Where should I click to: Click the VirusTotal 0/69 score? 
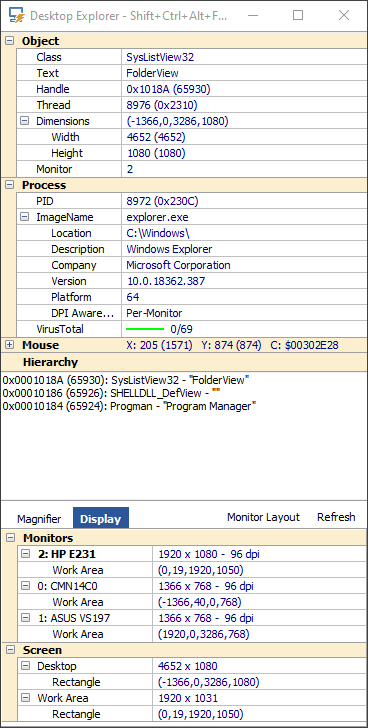tap(181, 329)
